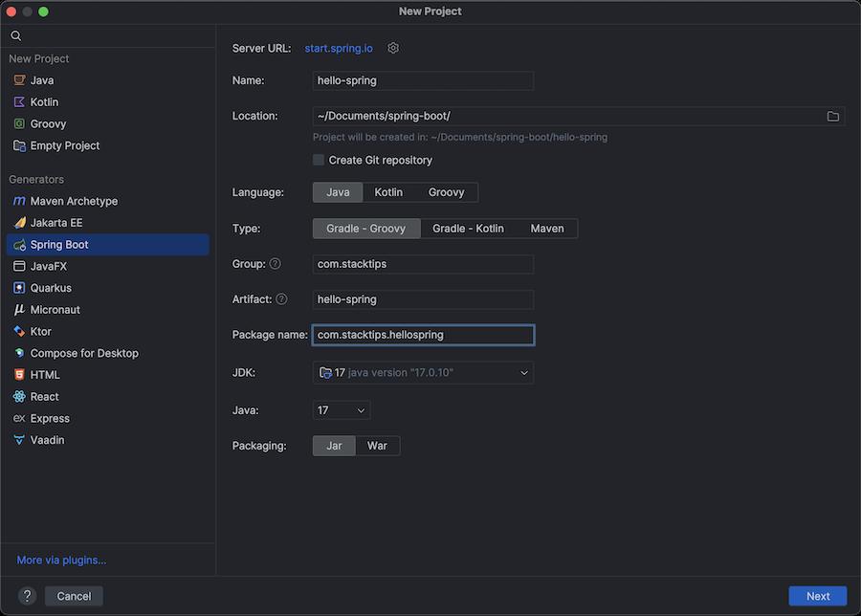Choose the Vaadin generator icon
The height and width of the screenshot is (616, 861).
tap(19, 440)
